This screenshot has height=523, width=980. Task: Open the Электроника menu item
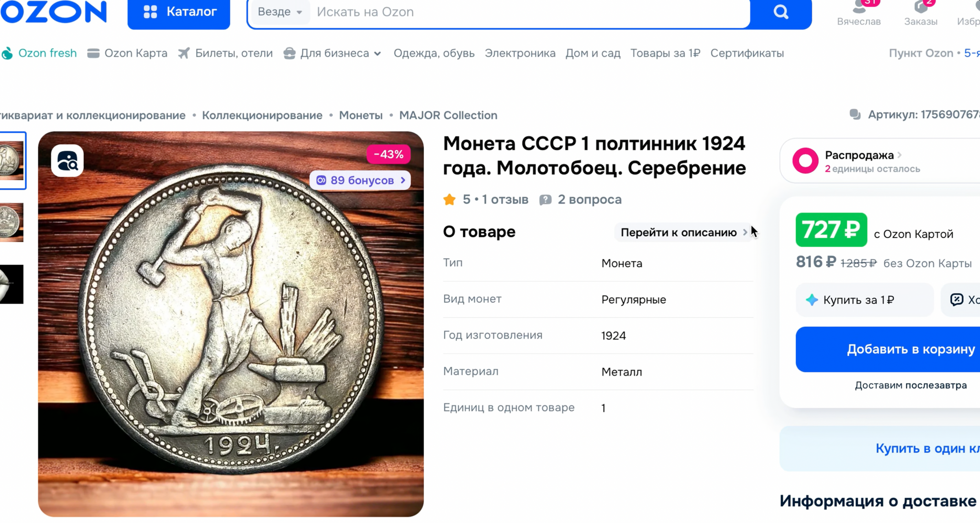(x=520, y=53)
